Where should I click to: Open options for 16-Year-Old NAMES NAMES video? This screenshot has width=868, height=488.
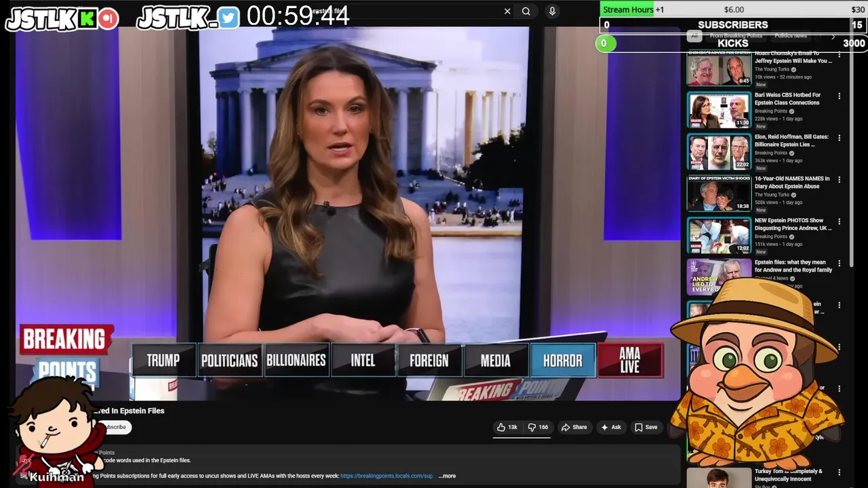click(839, 180)
